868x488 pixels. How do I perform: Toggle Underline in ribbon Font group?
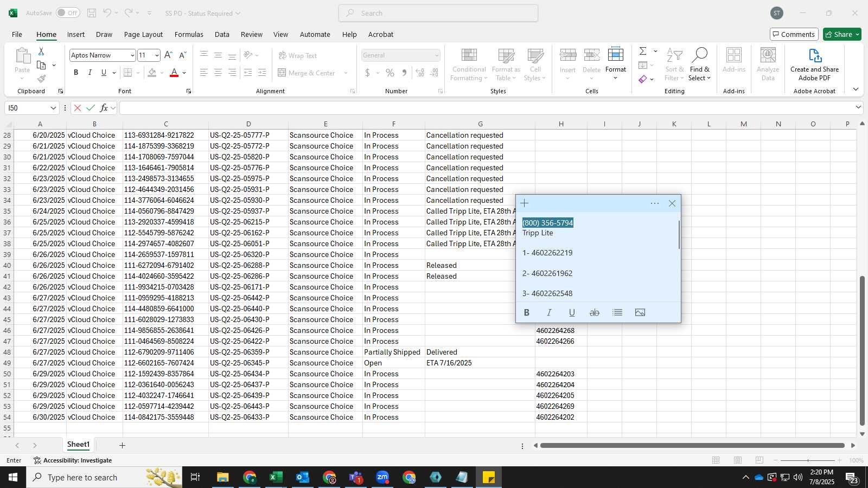[x=104, y=73]
